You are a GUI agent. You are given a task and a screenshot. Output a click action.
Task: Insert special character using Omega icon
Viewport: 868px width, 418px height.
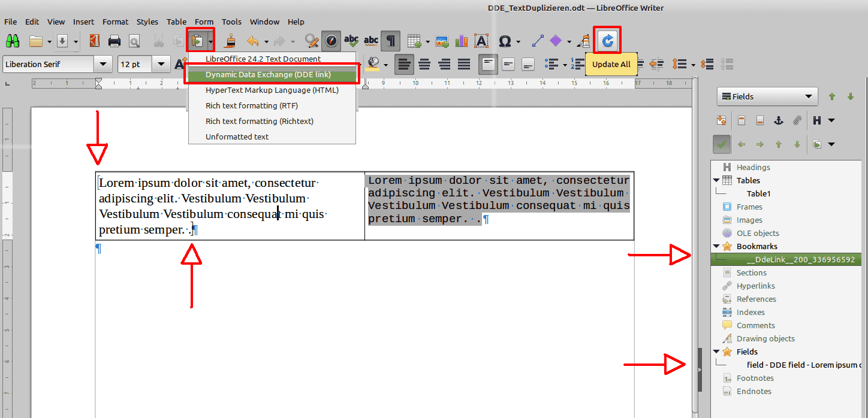[505, 41]
